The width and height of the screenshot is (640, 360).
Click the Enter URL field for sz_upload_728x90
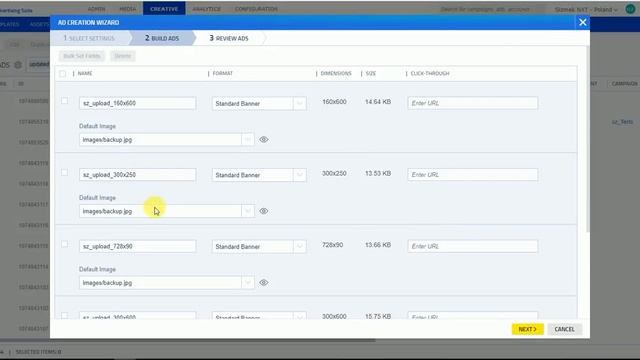473,246
